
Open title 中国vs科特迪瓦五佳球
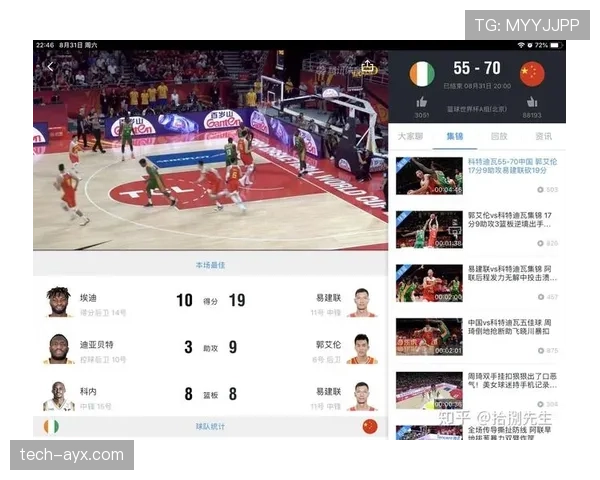coord(510,327)
